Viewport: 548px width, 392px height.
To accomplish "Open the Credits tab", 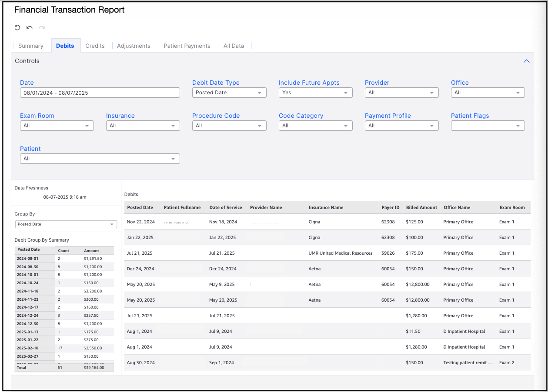I will (95, 46).
